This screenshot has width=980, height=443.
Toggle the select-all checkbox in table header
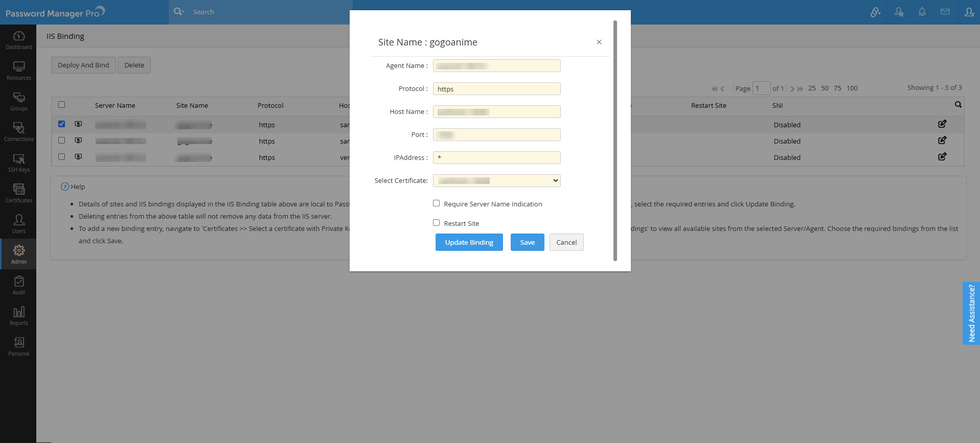(x=61, y=105)
